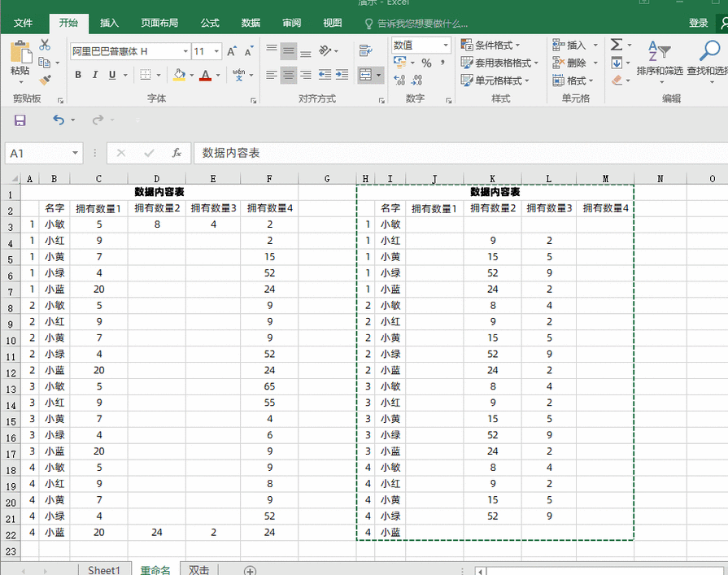Screen dimensions: 728x575
Task: Open the 字体颜色 red color swatch
Action: (x=206, y=75)
